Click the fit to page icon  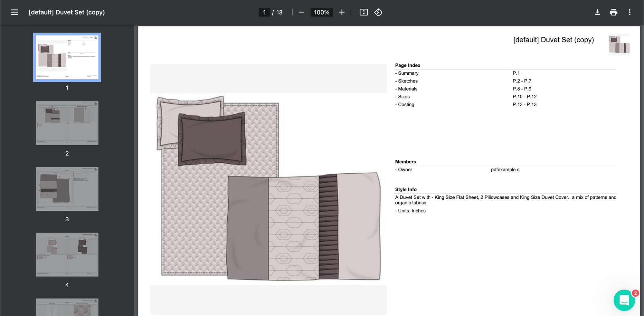click(364, 12)
